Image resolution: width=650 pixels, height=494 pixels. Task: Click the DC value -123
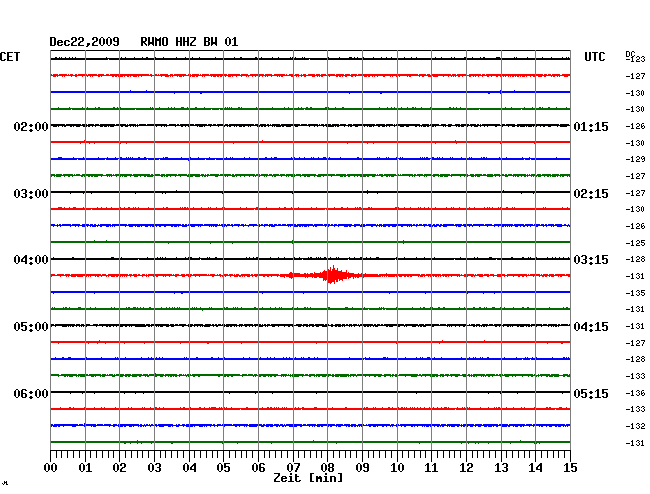click(635, 59)
